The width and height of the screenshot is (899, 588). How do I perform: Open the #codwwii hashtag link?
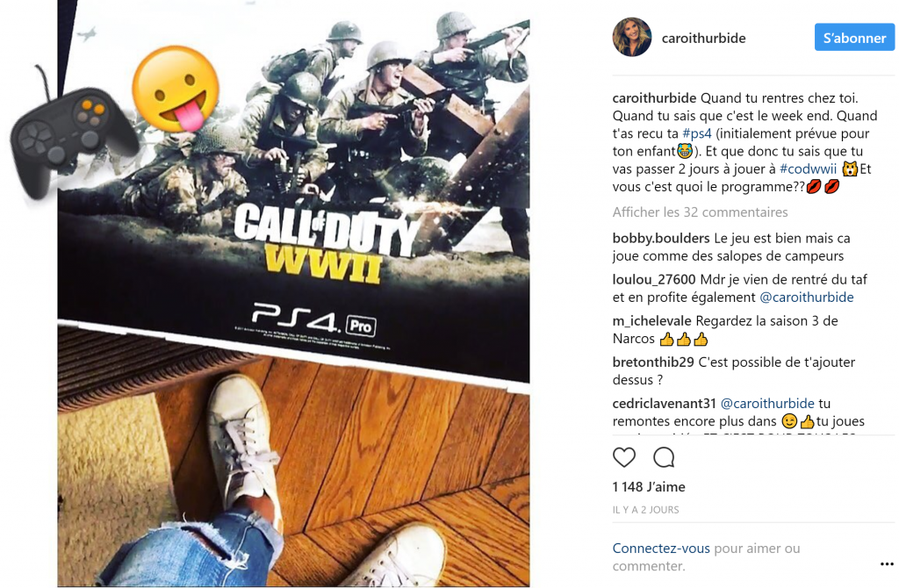click(809, 169)
